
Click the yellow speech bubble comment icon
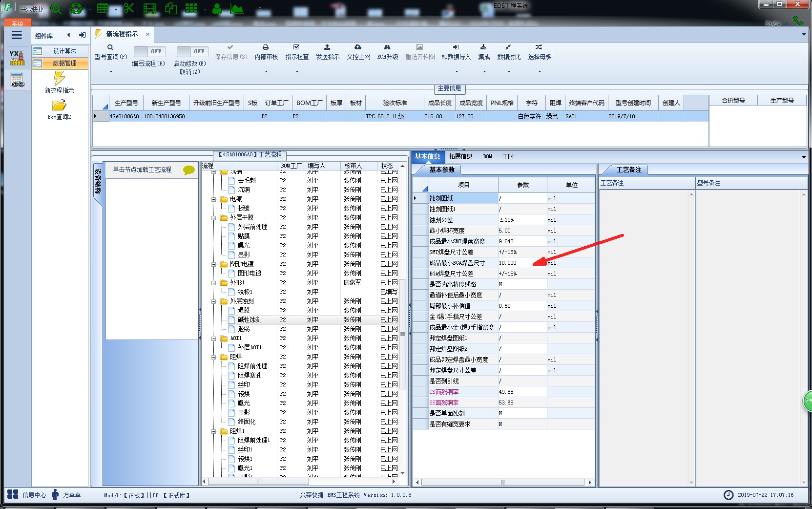pyautogui.click(x=189, y=170)
